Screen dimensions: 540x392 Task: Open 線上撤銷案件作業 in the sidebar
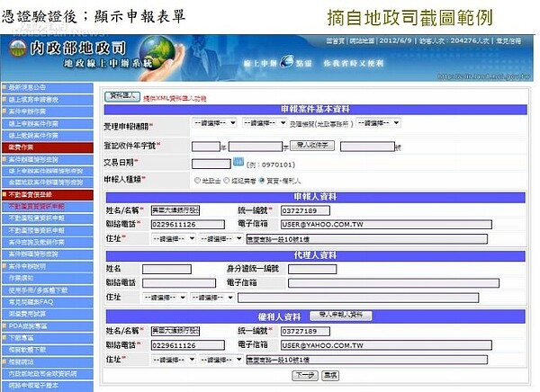pos(47,135)
